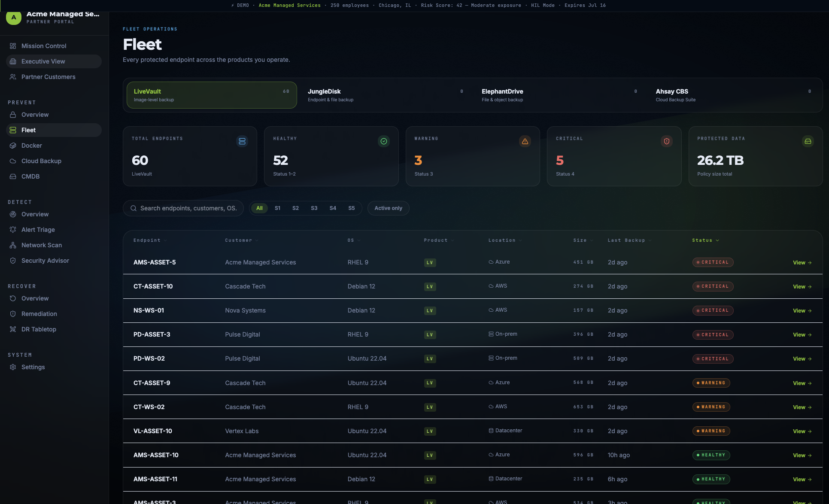Open the Docker page
829x504 pixels.
[x=54, y=146]
